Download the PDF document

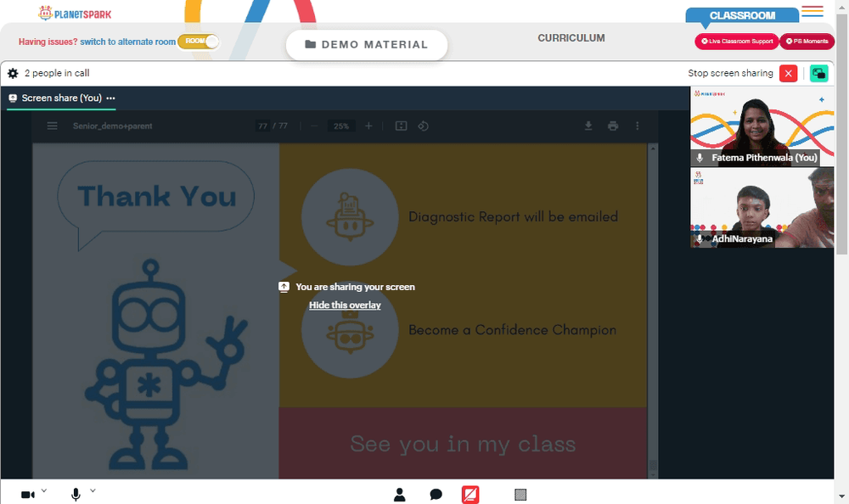[x=588, y=126]
